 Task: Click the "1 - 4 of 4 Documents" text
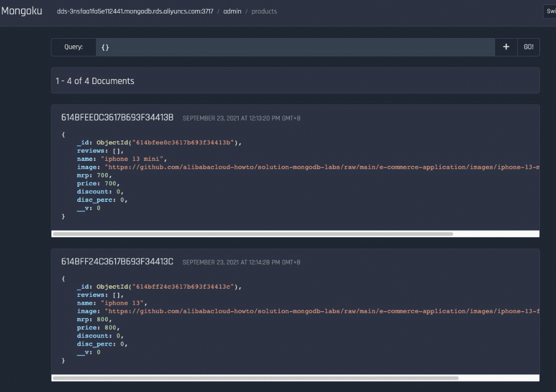95,81
